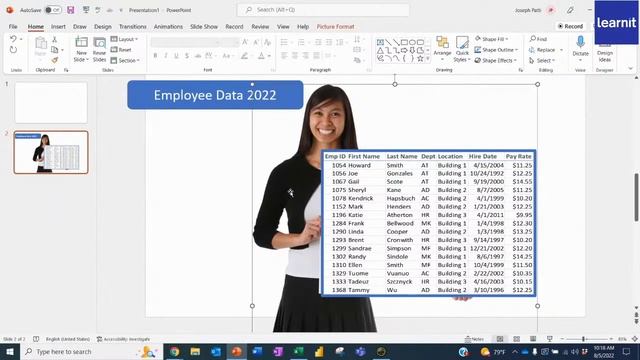Open Notes pane from status bar
Viewport: 640px width, 360px height.
[474, 339]
